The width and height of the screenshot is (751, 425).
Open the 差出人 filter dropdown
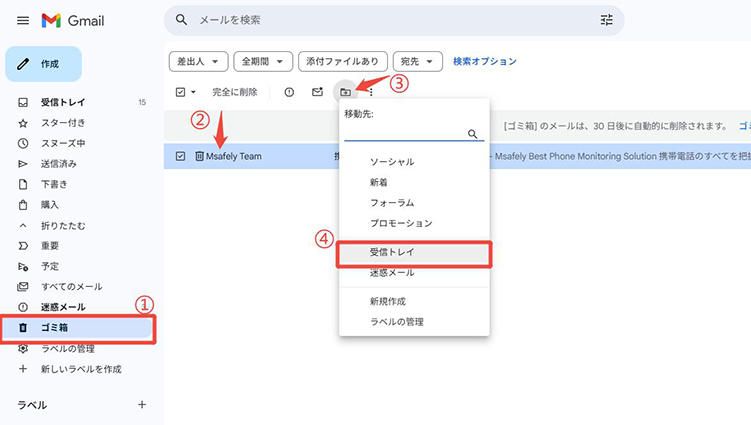click(198, 61)
